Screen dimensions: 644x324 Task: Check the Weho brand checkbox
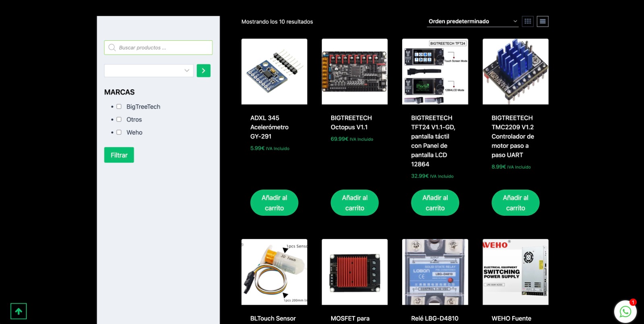click(119, 132)
